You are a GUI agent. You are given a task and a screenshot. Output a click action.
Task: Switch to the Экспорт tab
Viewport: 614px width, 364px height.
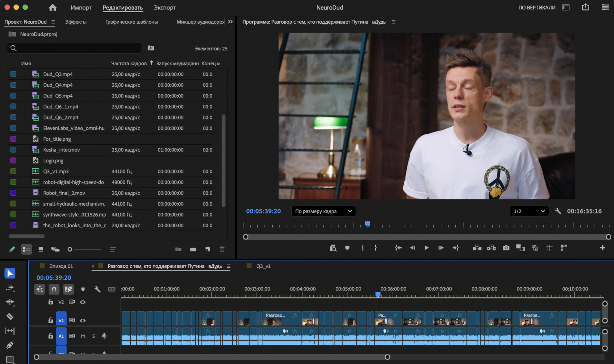pos(165,7)
